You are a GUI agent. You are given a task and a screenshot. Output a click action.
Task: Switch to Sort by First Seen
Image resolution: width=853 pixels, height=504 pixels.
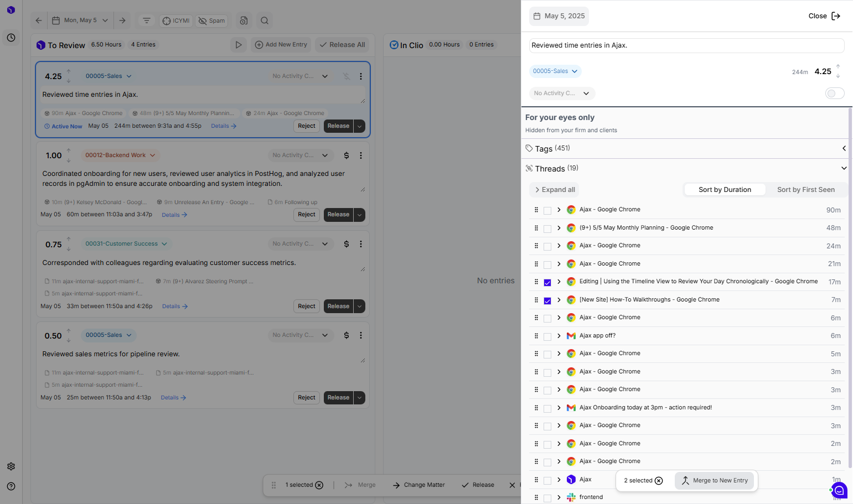pyautogui.click(x=806, y=190)
